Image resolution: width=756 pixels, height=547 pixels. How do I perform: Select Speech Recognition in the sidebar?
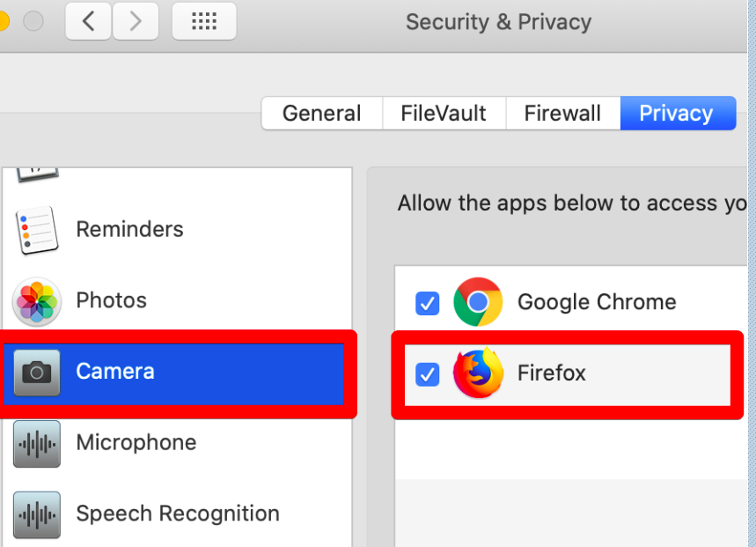[x=178, y=514]
